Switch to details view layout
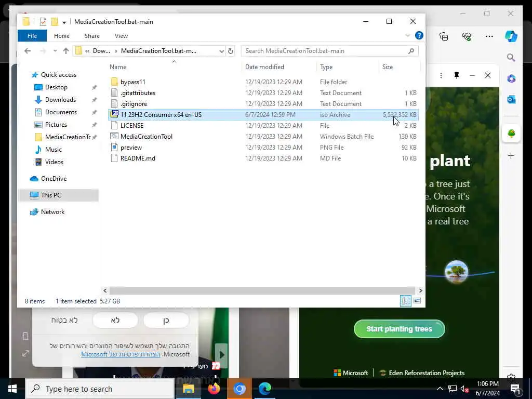 [406, 301]
